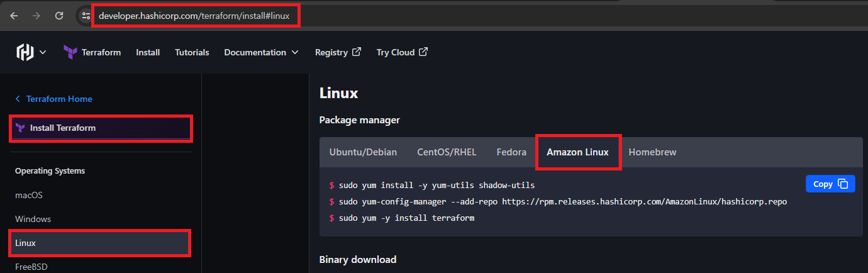Select Linux in the sidebar
Image resolution: width=868 pixels, height=273 pixels.
(x=101, y=243)
